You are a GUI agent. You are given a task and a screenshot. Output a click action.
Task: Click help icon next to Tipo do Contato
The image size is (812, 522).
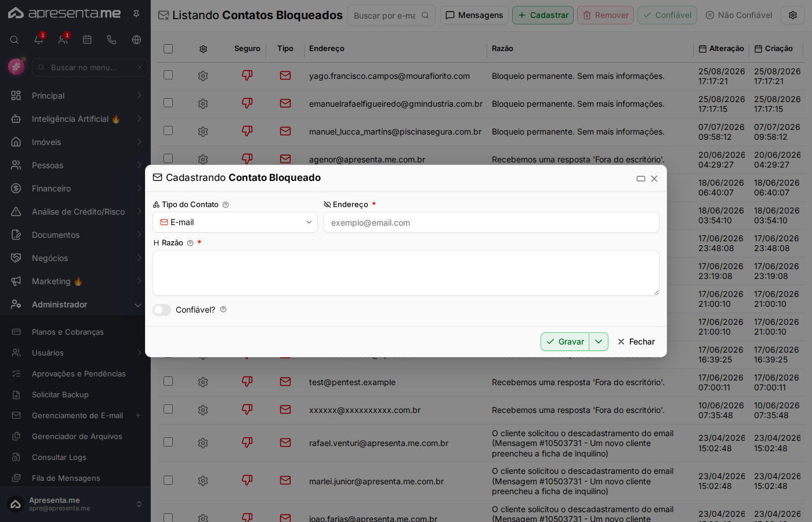tap(226, 205)
